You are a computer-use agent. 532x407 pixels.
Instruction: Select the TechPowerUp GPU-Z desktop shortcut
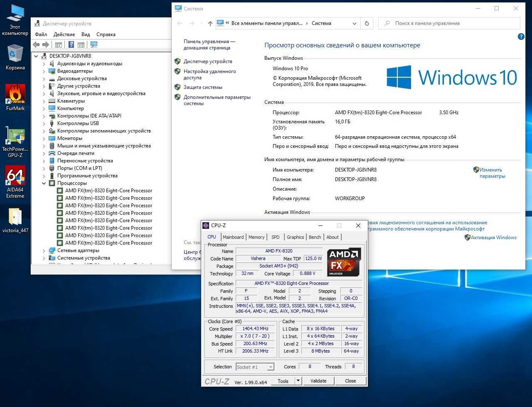coord(15,142)
